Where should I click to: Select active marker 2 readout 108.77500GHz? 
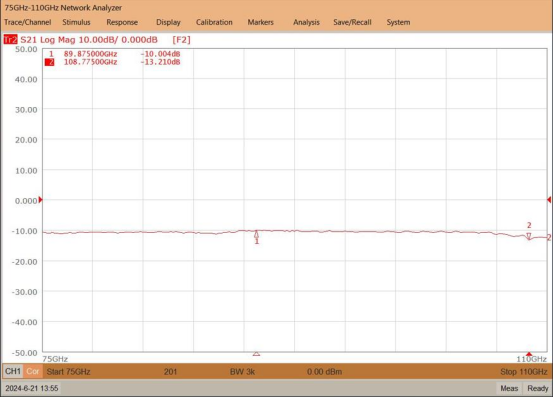click(90, 62)
